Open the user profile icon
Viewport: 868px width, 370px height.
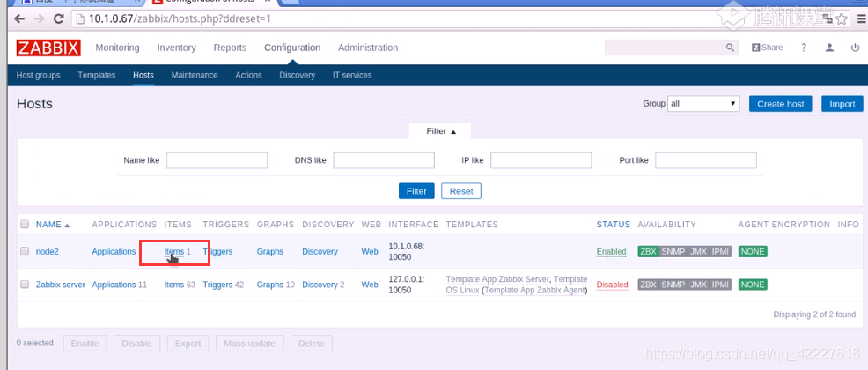(829, 48)
